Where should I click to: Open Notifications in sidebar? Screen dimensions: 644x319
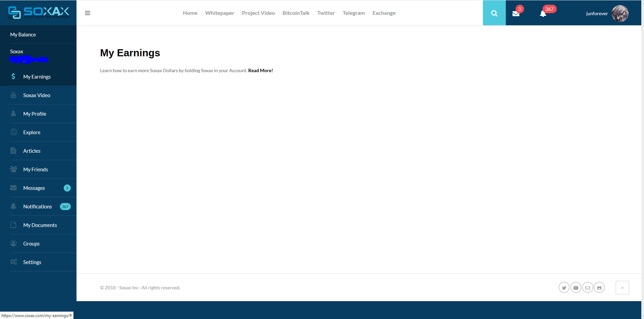pyautogui.click(x=38, y=206)
